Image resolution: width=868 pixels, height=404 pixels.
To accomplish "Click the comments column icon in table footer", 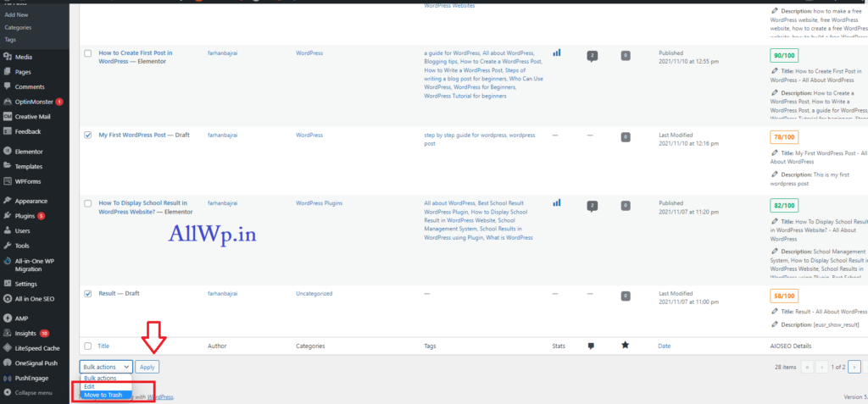I will pos(591,346).
